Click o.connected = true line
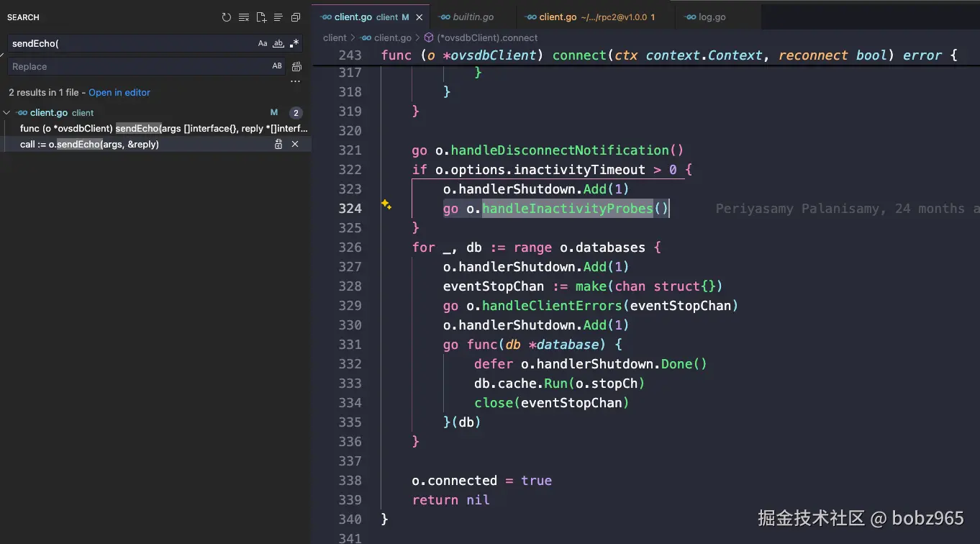The height and width of the screenshot is (544, 980). click(481, 481)
